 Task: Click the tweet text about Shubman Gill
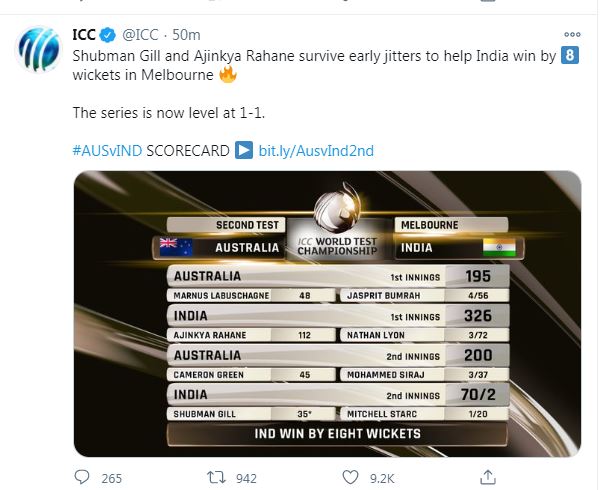(314, 65)
